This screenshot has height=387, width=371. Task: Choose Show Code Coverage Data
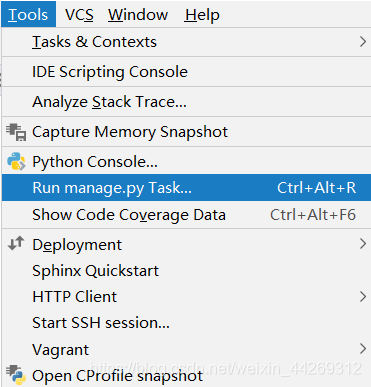[x=186, y=215]
